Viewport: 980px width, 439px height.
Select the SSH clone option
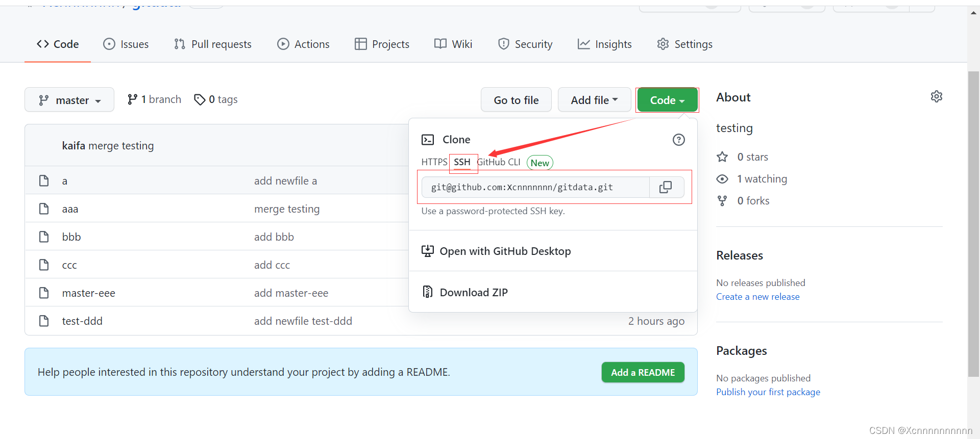click(462, 162)
